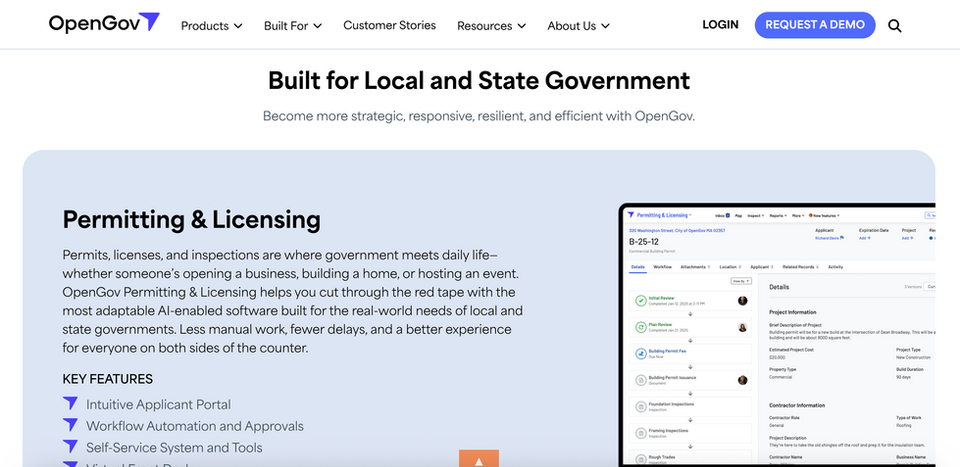
Task: Click the B-25-12 permit number
Action: coord(643,242)
